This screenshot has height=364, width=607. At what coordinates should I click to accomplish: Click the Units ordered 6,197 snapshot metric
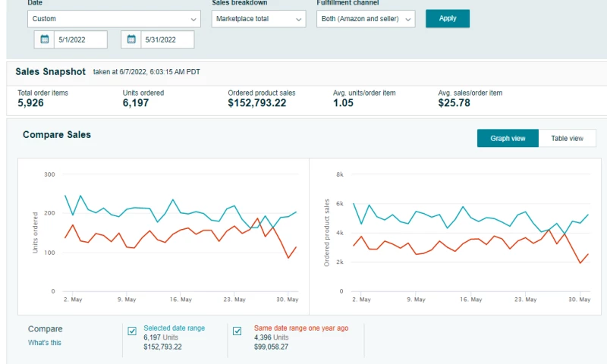click(x=143, y=99)
